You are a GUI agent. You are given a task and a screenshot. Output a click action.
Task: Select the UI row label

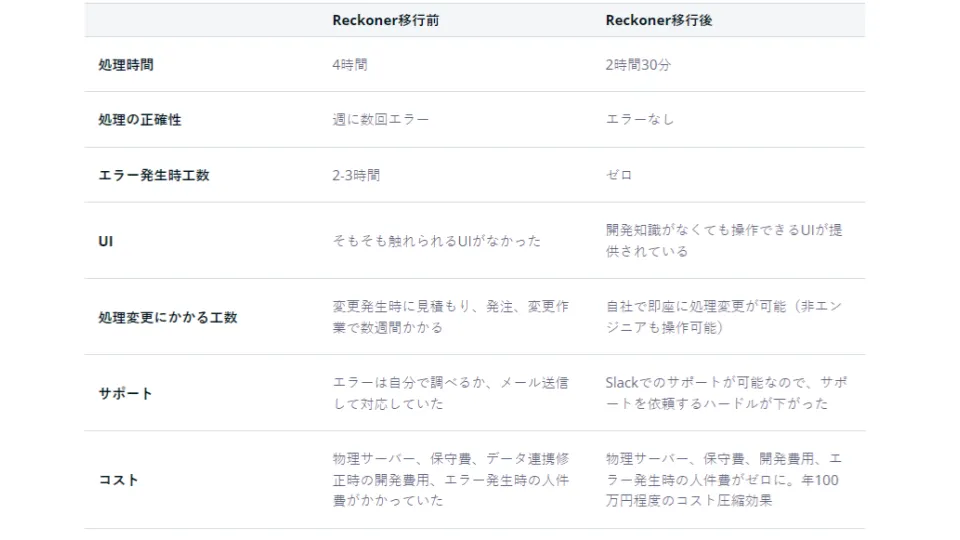(x=105, y=241)
